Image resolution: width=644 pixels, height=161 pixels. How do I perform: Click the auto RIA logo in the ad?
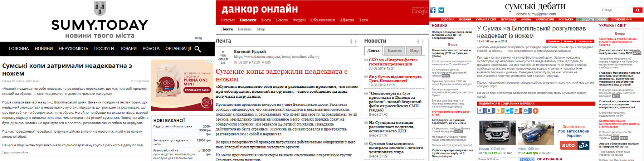click(x=574, y=145)
